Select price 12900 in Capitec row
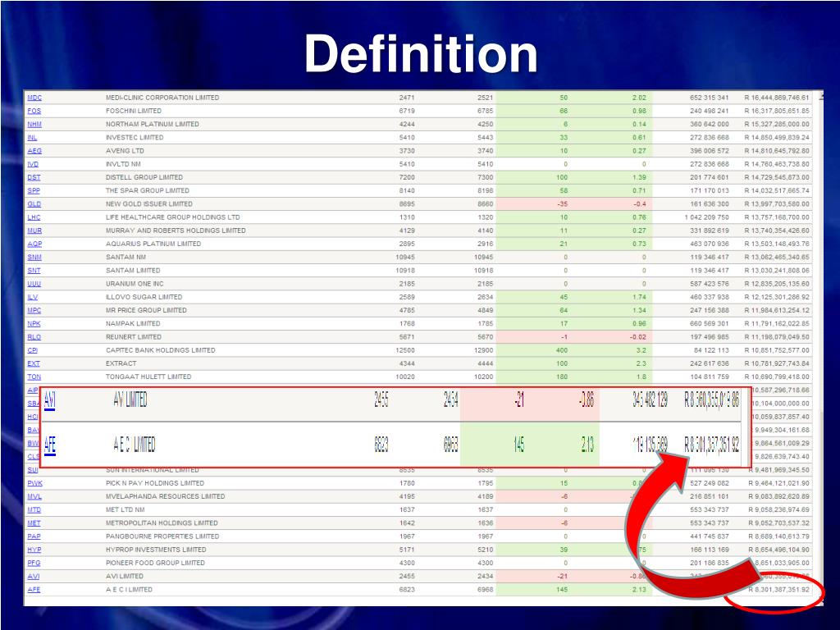 click(483, 350)
